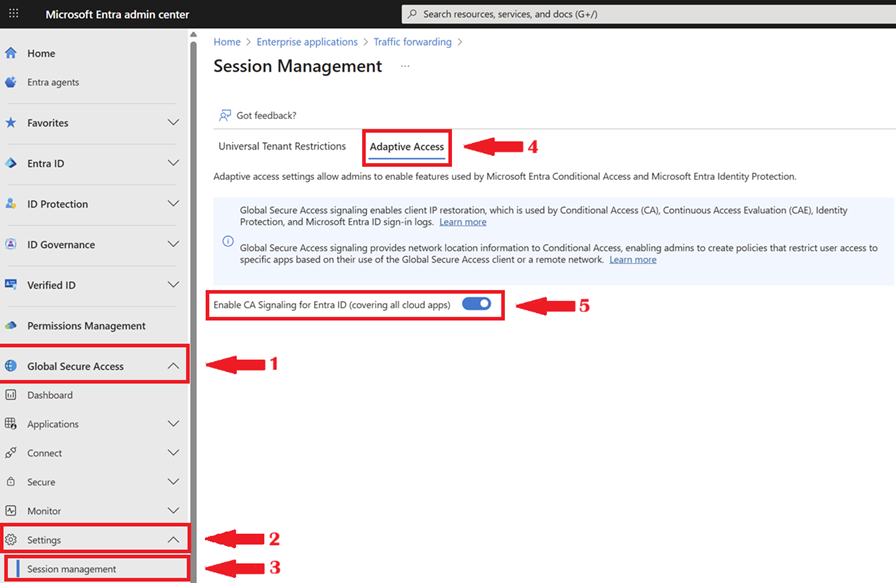The image size is (896, 583).
Task: Open the Dashboard icon under Global Secure Access
Action: [11, 395]
